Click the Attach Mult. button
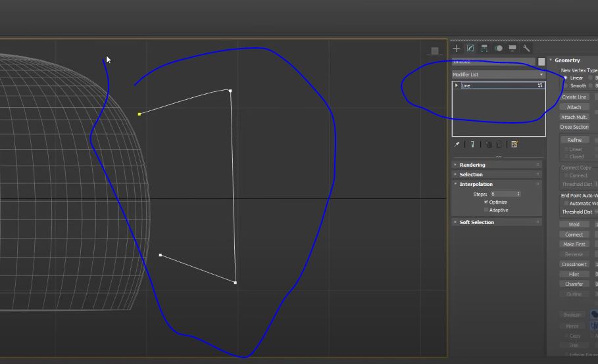The height and width of the screenshot is (364, 598). pyautogui.click(x=574, y=117)
